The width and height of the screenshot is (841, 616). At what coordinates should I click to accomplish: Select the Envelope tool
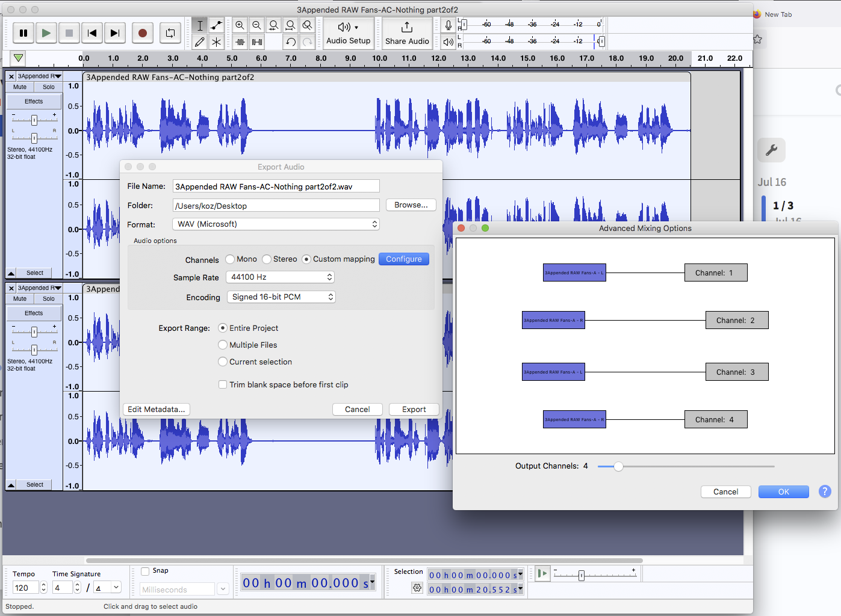[216, 25]
